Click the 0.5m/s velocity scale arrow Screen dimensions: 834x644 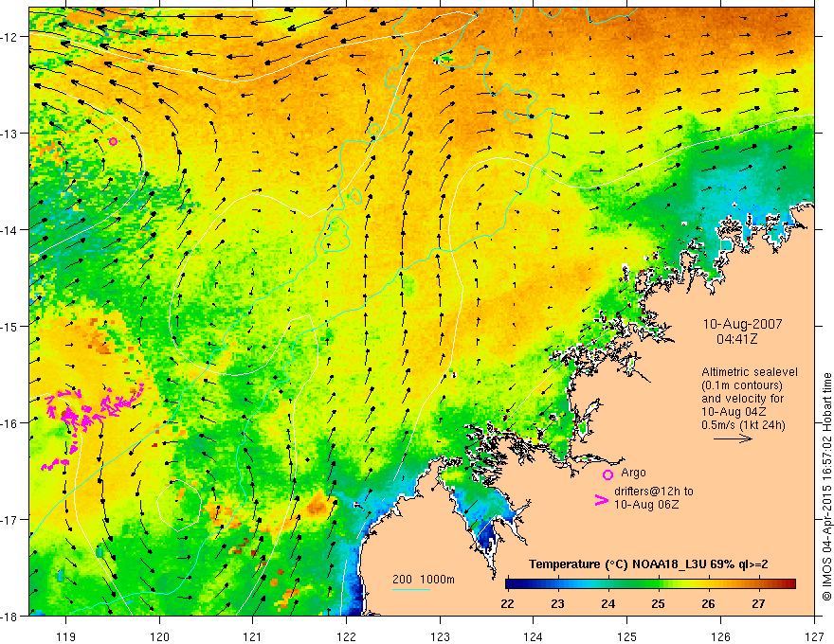[733, 438]
